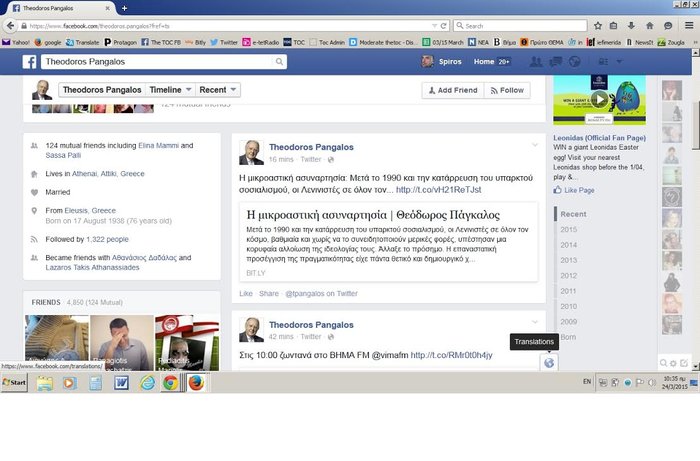Open Firefox hamburger menu
The height and width of the screenshot is (461, 700).
pyautogui.click(x=689, y=26)
